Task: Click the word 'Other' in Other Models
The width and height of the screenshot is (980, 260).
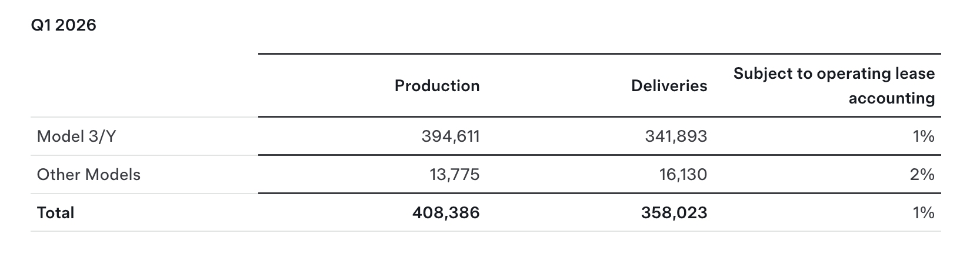Action: point(59,175)
